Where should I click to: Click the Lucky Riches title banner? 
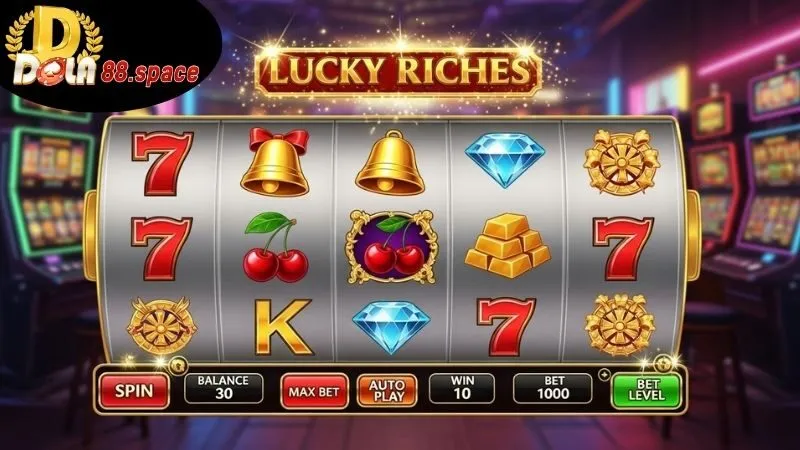point(399,71)
